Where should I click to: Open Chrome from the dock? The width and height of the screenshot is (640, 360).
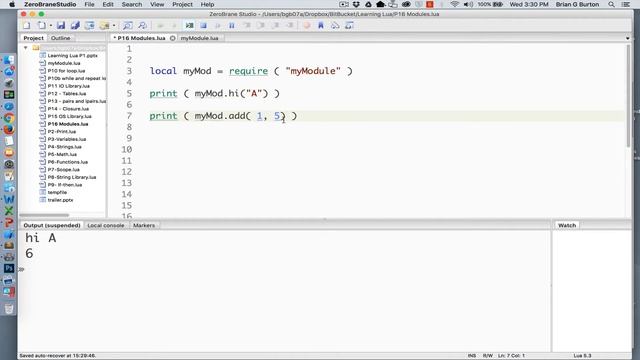pyautogui.click(x=9, y=118)
